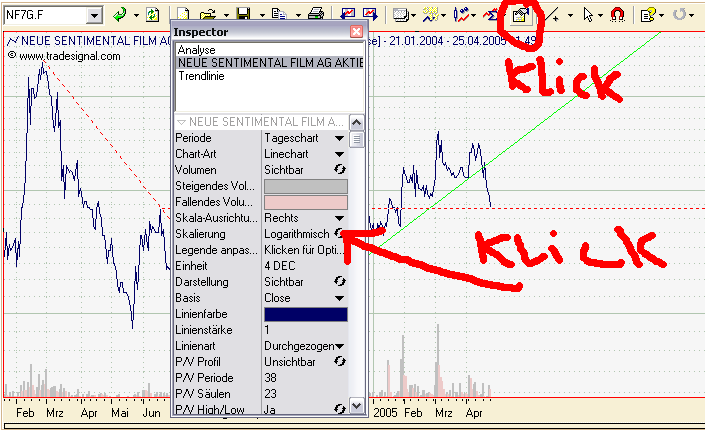Open the Chart-Art Linechart dropdown
705x435 pixels.
(x=339, y=154)
